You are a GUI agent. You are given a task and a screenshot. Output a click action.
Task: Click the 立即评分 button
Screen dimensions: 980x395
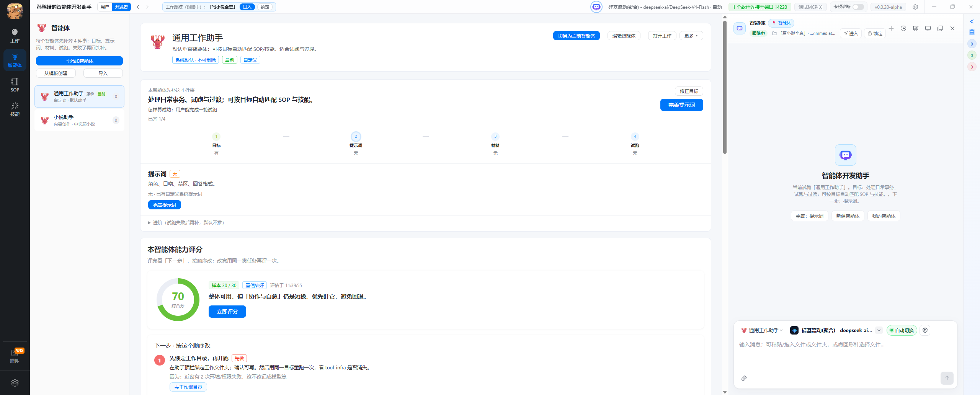(x=227, y=312)
